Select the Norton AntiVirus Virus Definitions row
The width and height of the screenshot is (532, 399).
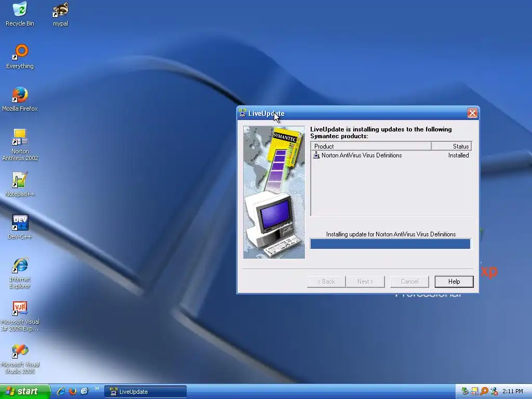[x=391, y=155]
